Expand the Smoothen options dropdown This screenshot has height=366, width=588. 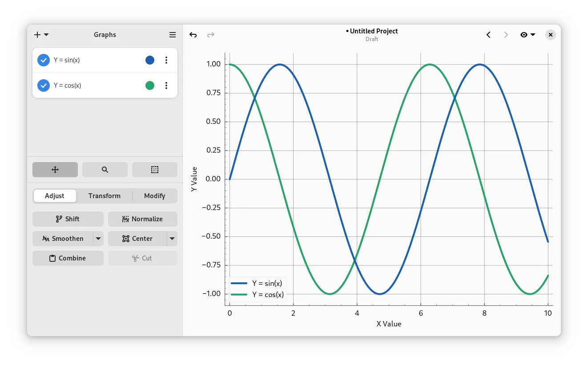tap(98, 239)
